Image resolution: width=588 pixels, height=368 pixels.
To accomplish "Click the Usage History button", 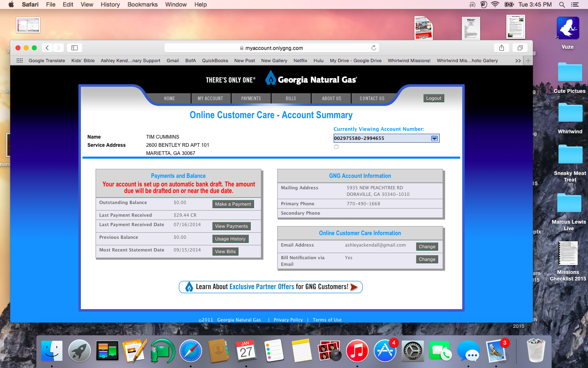I will pyautogui.click(x=230, y=239).
